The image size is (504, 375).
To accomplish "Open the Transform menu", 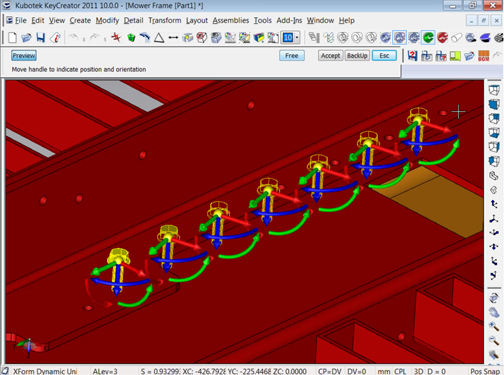I will point(165,20).
